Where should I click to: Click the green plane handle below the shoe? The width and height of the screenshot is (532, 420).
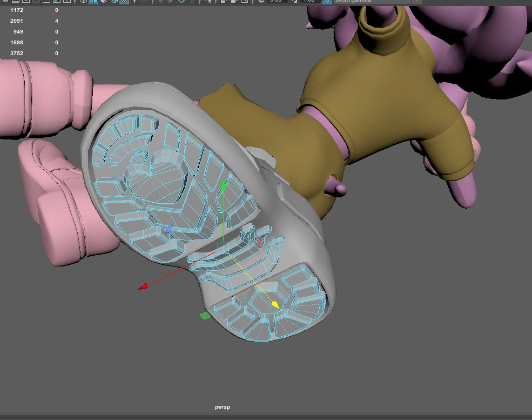coord(205,316)
